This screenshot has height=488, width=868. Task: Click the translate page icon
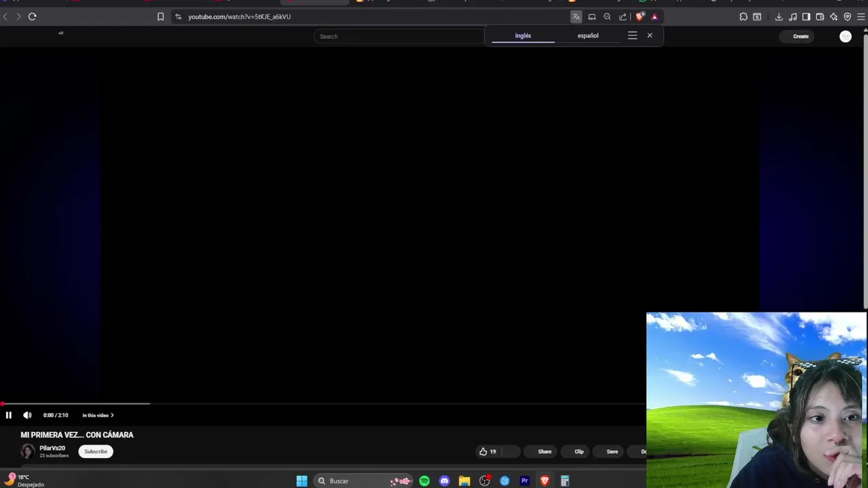point(576,16)
